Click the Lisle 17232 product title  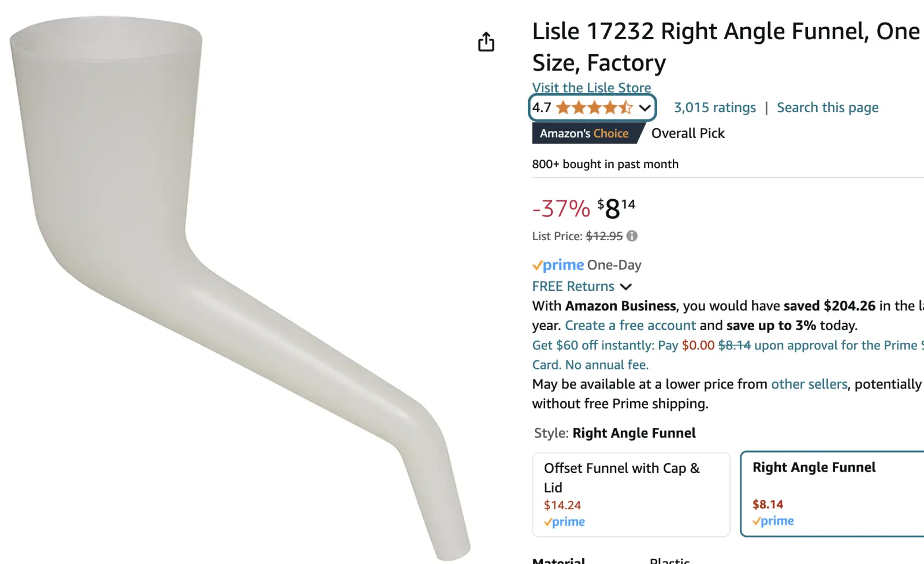tap(725, 46)
